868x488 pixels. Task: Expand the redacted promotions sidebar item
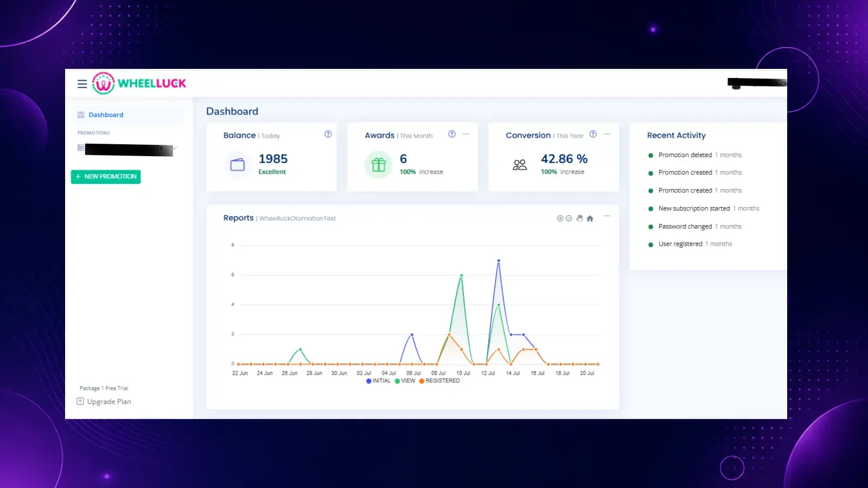pyautogui.click(x=128, y=149)
